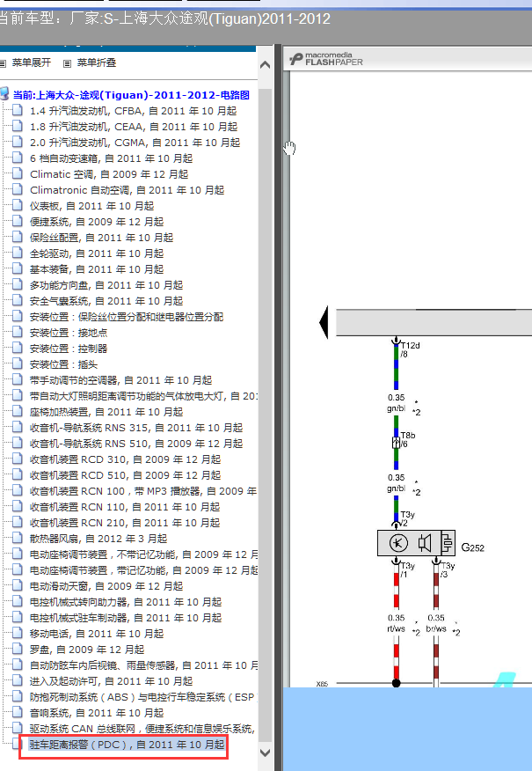The width and height of the screenshot is (532, 771).
Task: Select root node 当前:上海大众-途观(Tiguan)-2011-2012-电路图
Action: (131, 95)
